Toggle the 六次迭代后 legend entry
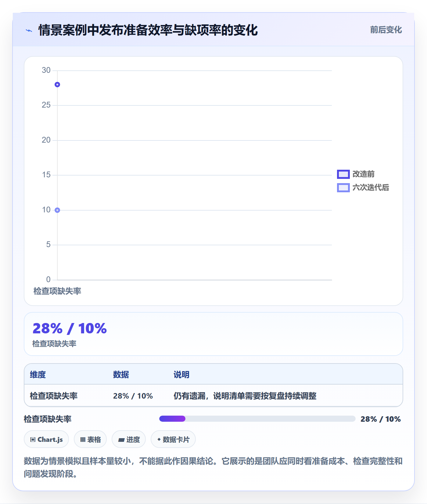The width and height of the screenshot is (427, 504). click(363, 187)
